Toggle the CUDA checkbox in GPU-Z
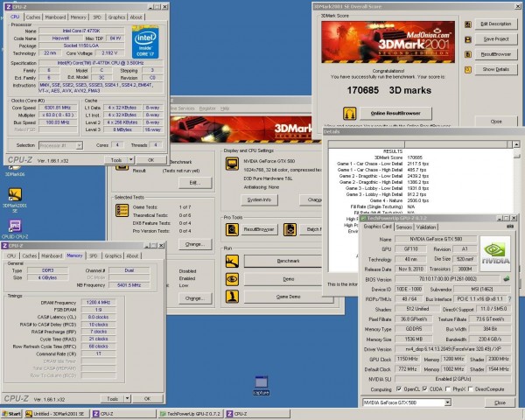 click(424, 388)
